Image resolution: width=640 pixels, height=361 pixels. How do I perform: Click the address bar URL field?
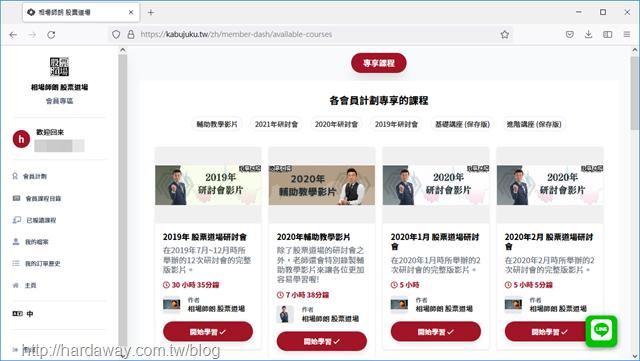(310, 35)
